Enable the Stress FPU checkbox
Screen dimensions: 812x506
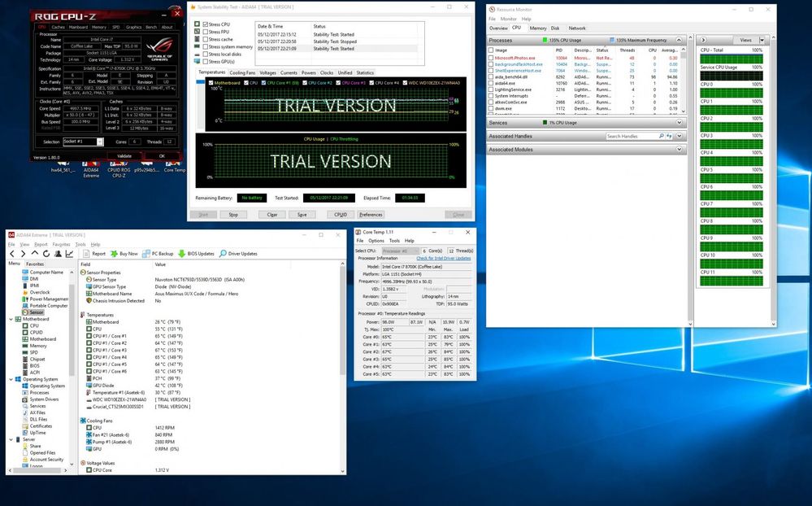206,32
